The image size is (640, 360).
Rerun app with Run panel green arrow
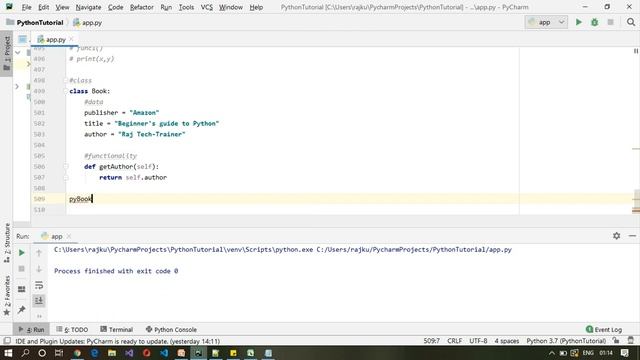(x=22, y=253)
